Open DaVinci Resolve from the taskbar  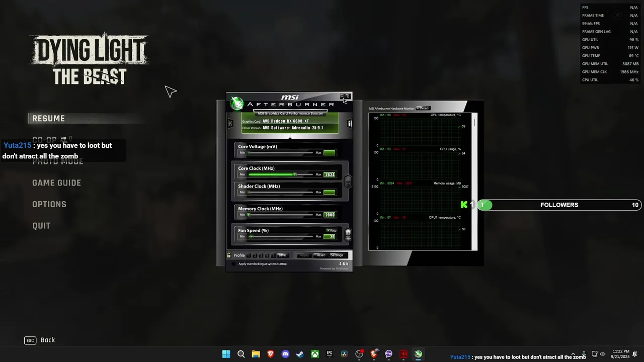click(x=344, y=354)
